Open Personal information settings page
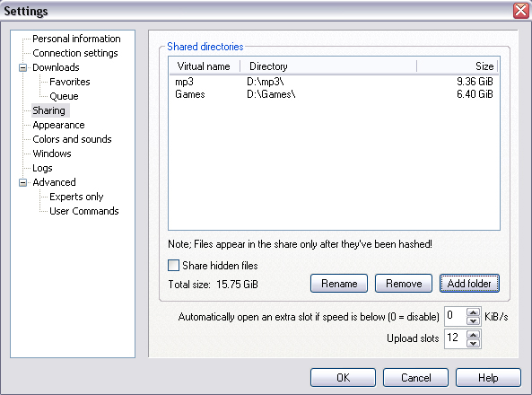532x395 pixels. click(x=76, y=39)
